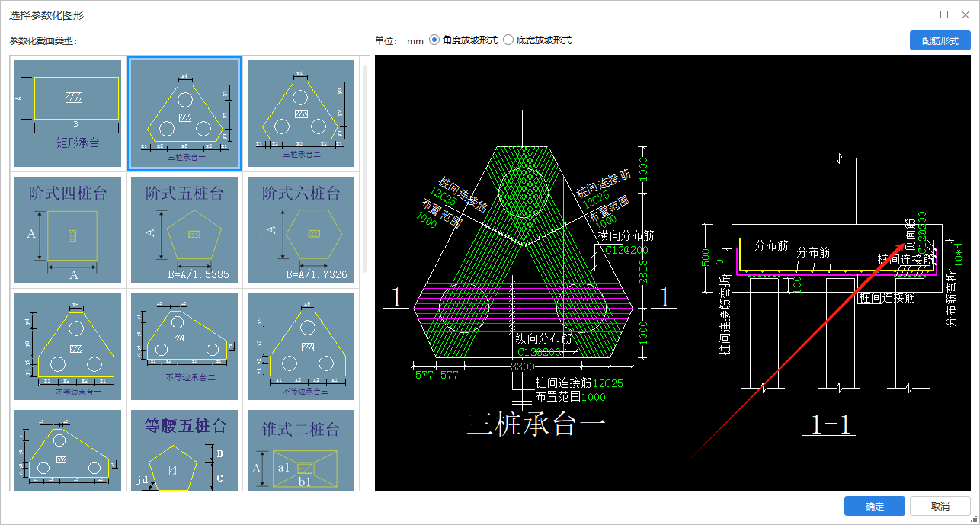Screen dimensions: 980x525
Task: Close the 选择参数化图形 dialog
Action: click(965, 14)
